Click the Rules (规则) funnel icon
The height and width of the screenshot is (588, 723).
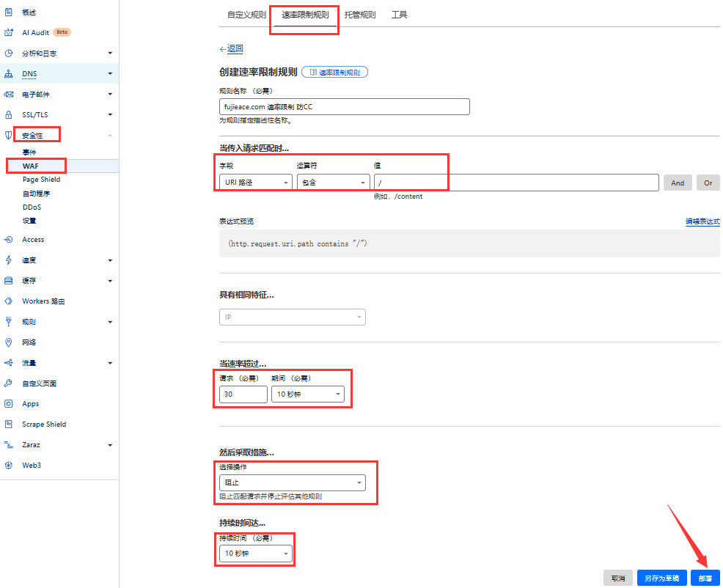[x=8, y=322]
